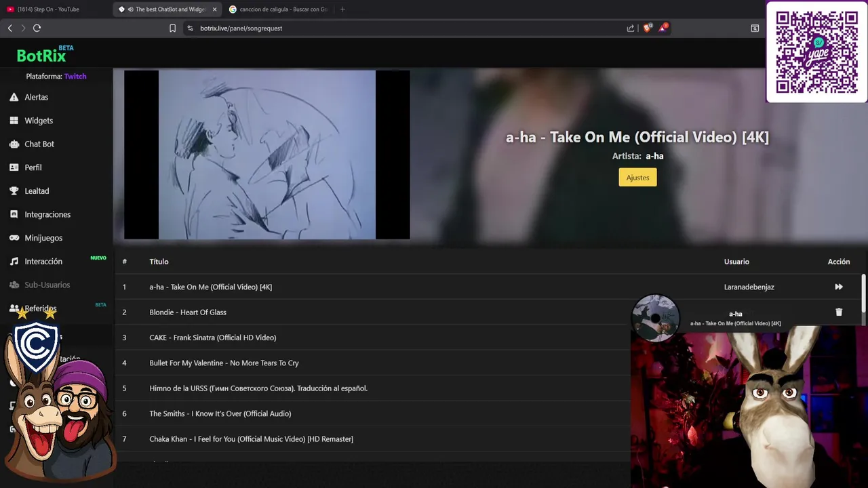Click the share icon in address bar
The height and width of the screenshot is (488, 868).
coord(631,28)
